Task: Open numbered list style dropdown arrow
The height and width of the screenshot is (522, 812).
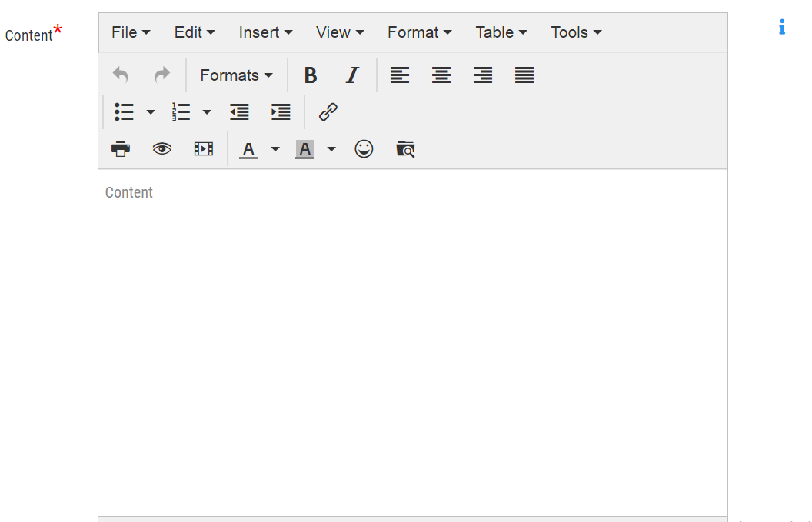Action: (x=207, y=112)
